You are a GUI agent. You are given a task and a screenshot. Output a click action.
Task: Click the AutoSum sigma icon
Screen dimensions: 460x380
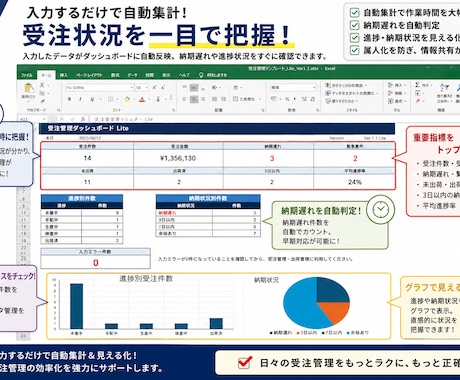(417, 85)
